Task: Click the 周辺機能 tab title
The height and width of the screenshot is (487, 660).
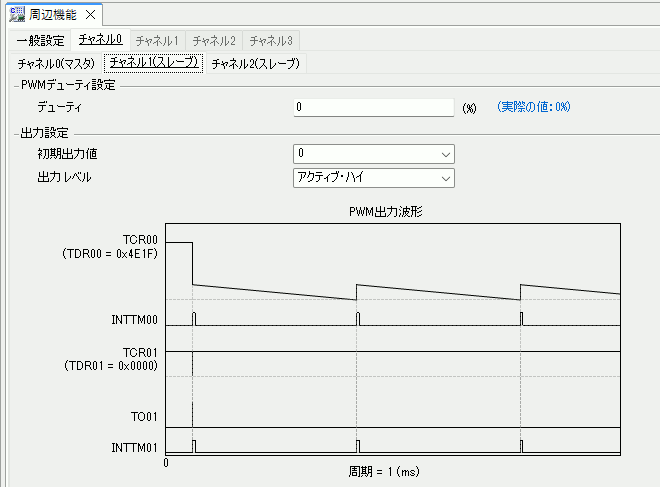Action: pyautogui.click(x=53, y=15)
